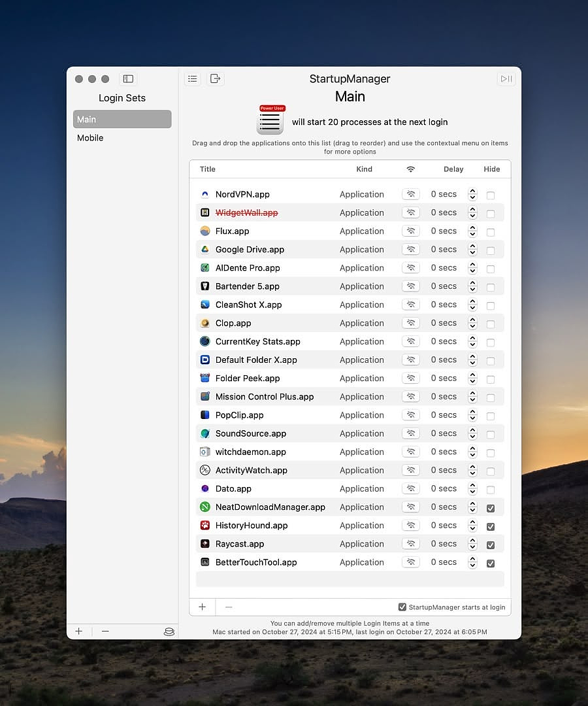
Task: Uncheck Hide for NeatDownloadManager.app
Action: 491,508
